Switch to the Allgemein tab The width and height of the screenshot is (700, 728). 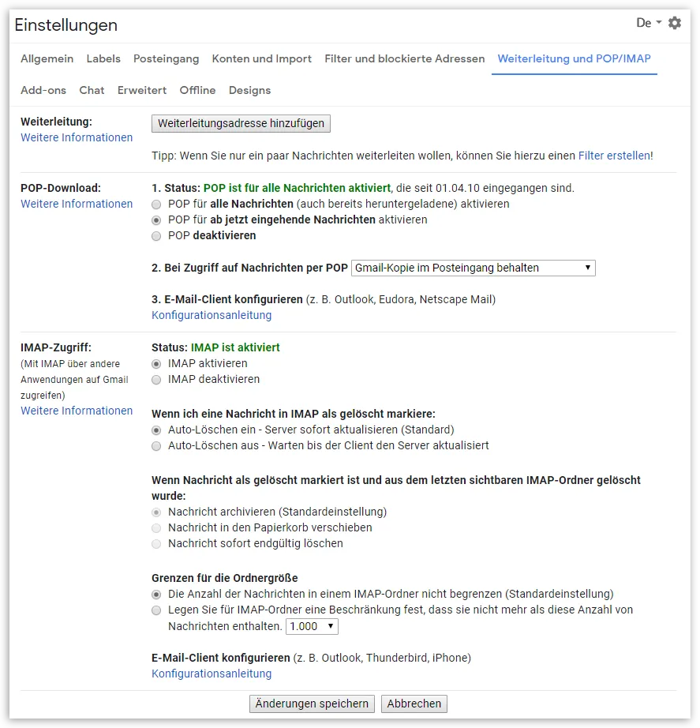47,59
